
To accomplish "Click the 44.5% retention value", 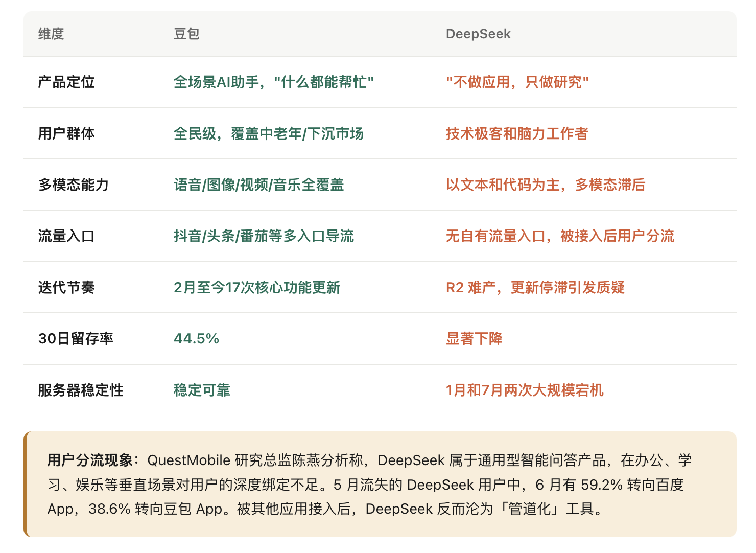I will [x=196, y=338].
